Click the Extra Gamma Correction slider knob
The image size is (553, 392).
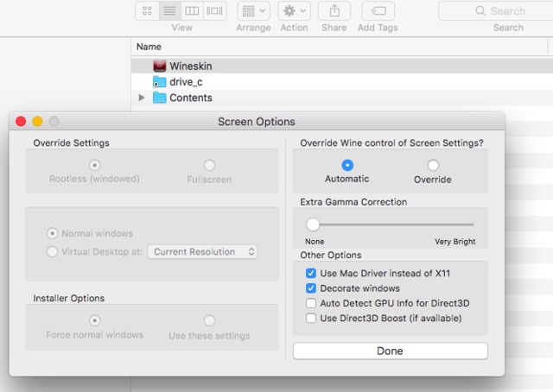[313, 224]
